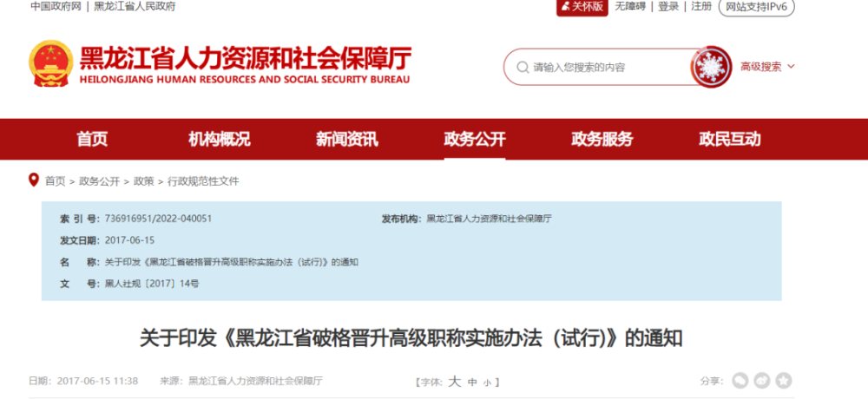Set font size to 中
Viewport: 868px width, 399px height.
tap(472, 382)
